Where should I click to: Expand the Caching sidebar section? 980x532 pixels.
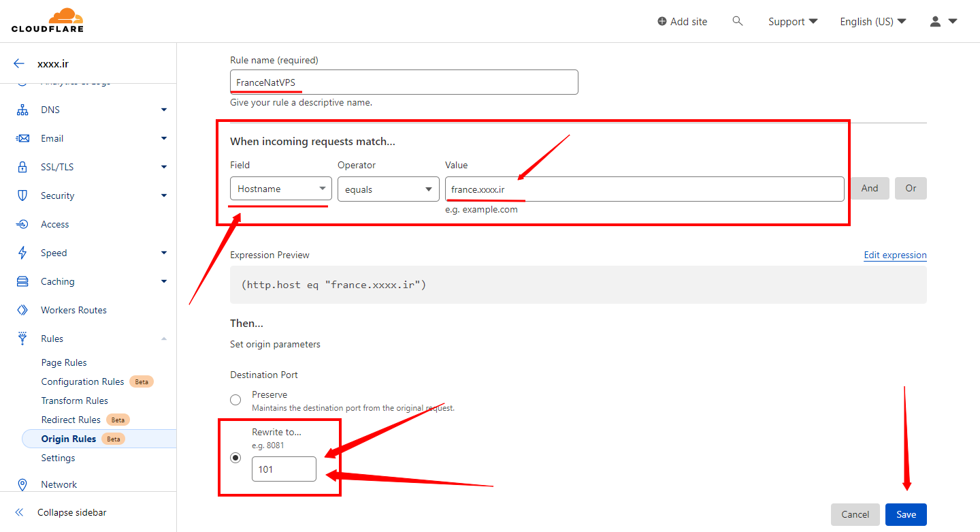click(164, 281)
